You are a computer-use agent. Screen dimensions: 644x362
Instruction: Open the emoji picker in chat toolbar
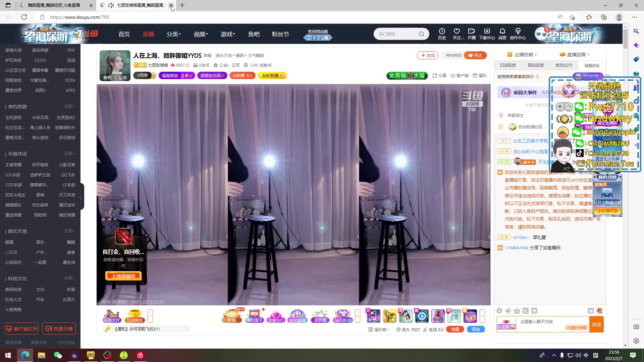click(499, 311)
